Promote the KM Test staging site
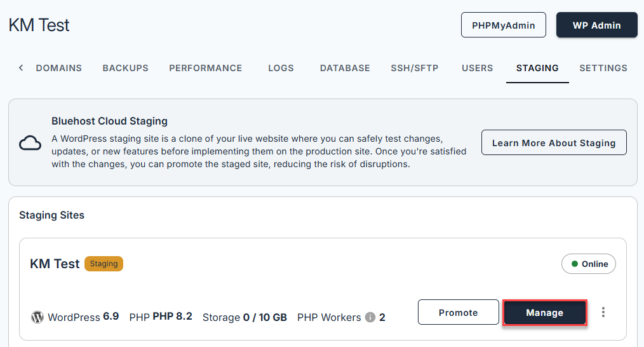Image resolution: width=644 pixels, height=347 pixels. pos(458,313)
